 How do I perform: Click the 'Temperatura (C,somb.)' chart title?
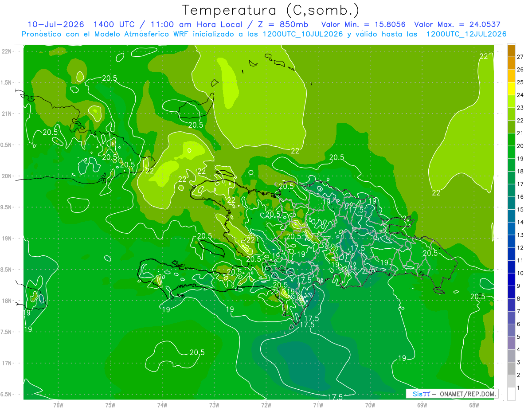[x=270, y=10]
